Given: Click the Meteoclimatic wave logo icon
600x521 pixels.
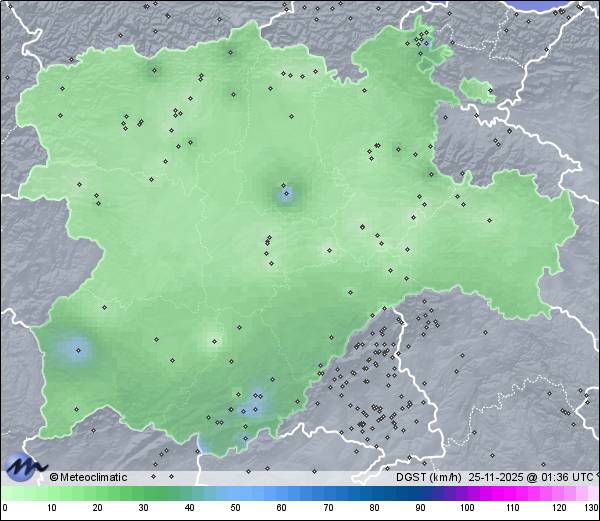Looking at the screenshot, I should pyautogui.click(x=24, y=466).
